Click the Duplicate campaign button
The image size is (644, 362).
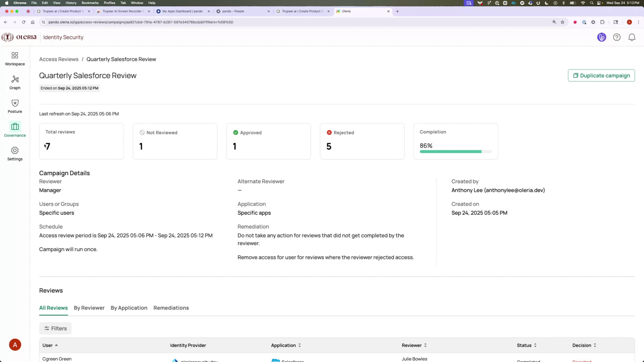pos(601,75)
